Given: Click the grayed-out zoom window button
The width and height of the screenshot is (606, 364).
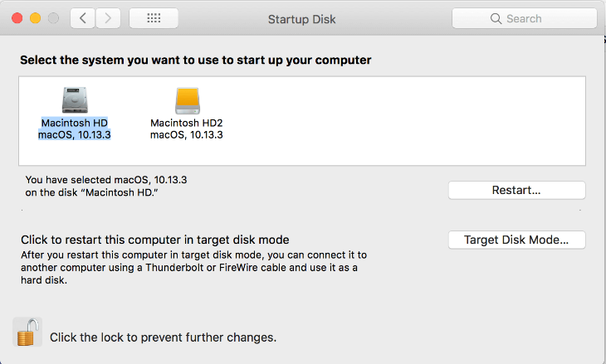Looking at the screenshot, I should pos(53,18).
